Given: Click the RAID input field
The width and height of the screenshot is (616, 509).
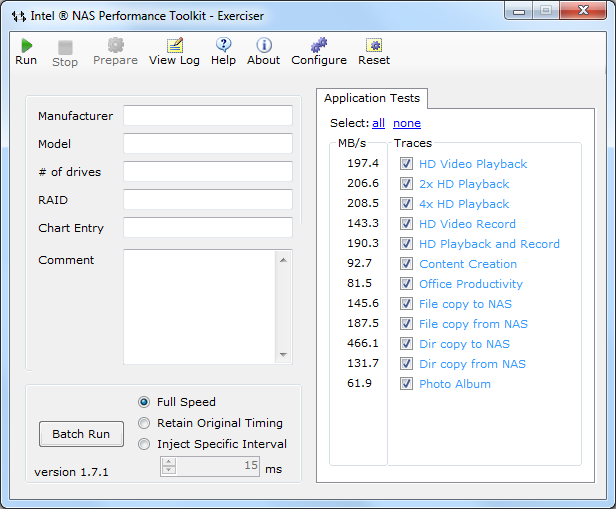Looking at the screenshot, I should pos(208,200).
